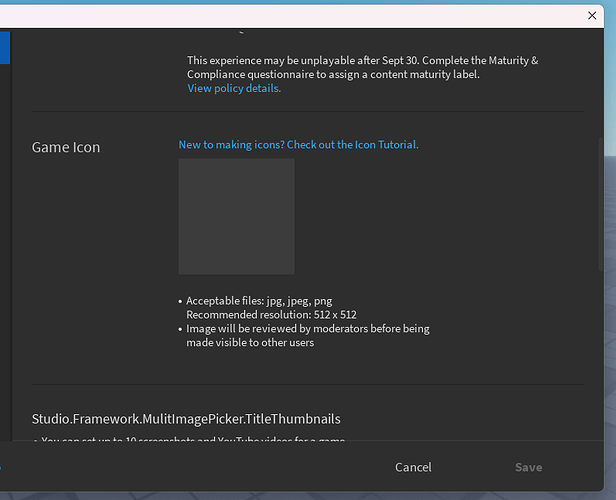The image size is (616, 500).
Task: Click the 'Game Icon' section label
Action: pos(66,147)
